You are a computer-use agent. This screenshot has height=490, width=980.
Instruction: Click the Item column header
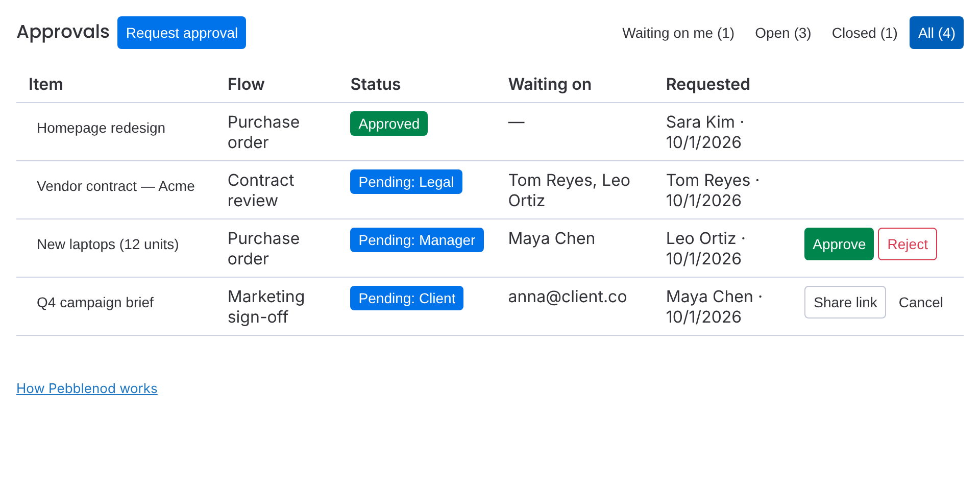click(46, 84)
